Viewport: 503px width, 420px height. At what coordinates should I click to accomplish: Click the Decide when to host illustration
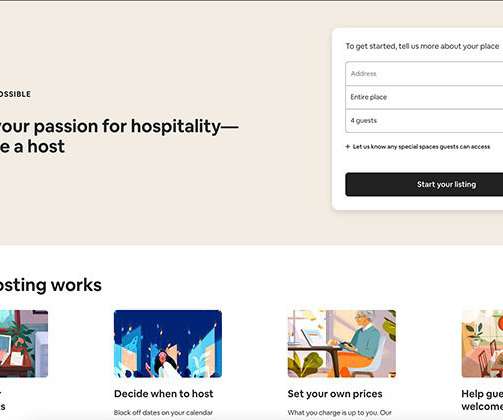point(168,344)
